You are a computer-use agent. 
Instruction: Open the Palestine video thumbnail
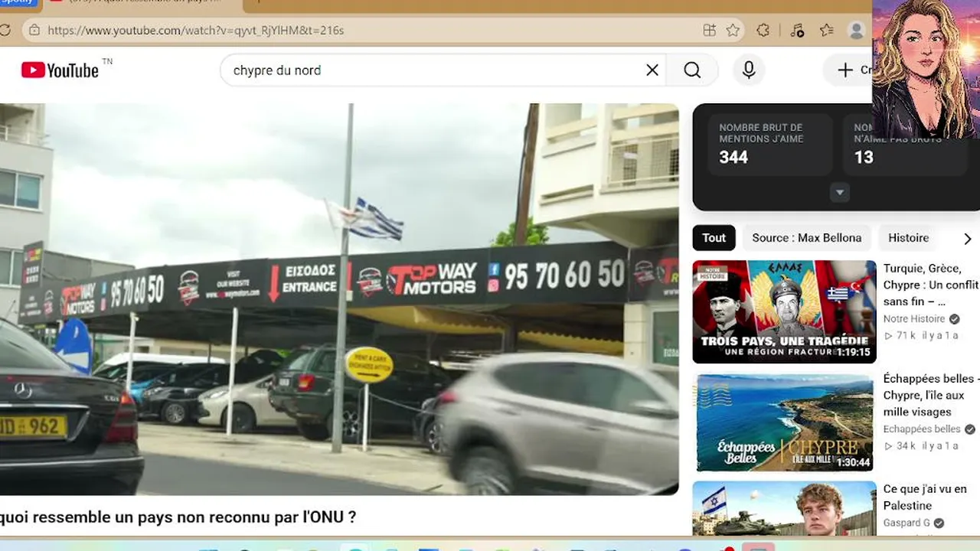click(784, 508)
